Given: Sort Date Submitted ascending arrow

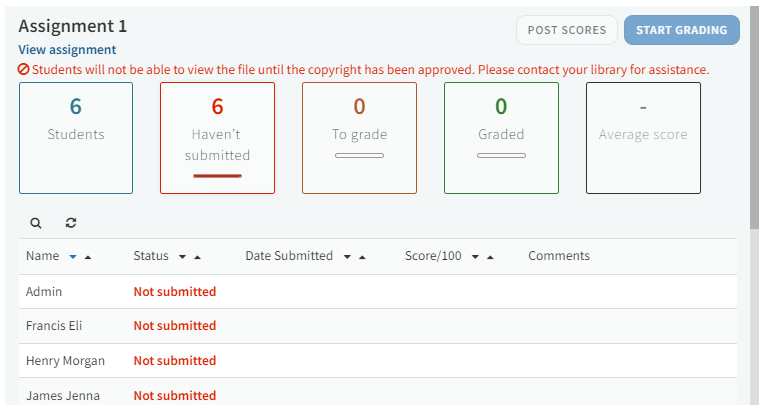Looking at the screenshot, I should [x=362, y=257].
